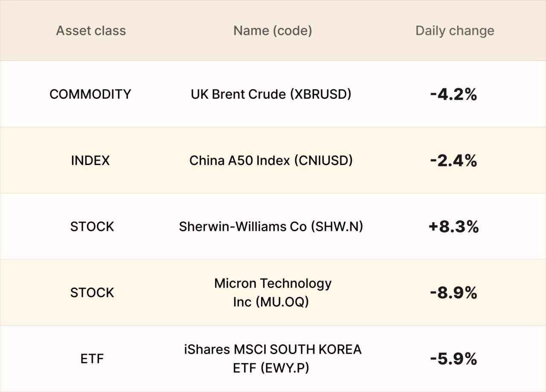Click the -2.4% daily change value
The height and width of the screenshot is (392, 546).
(453, 161)
